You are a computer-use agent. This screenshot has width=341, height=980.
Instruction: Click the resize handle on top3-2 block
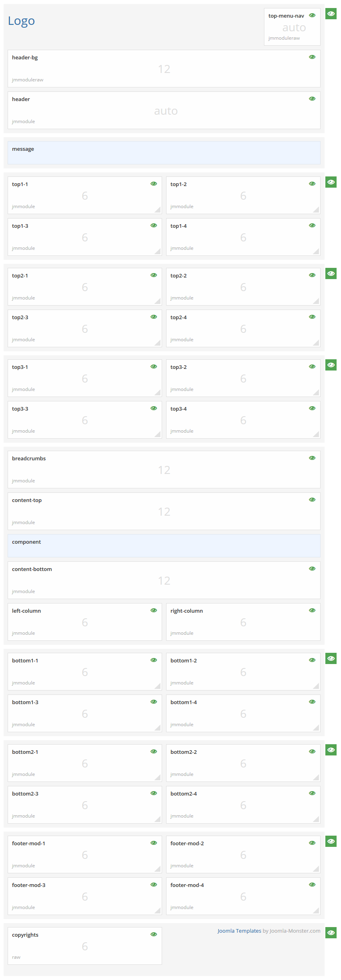point(317,393)
